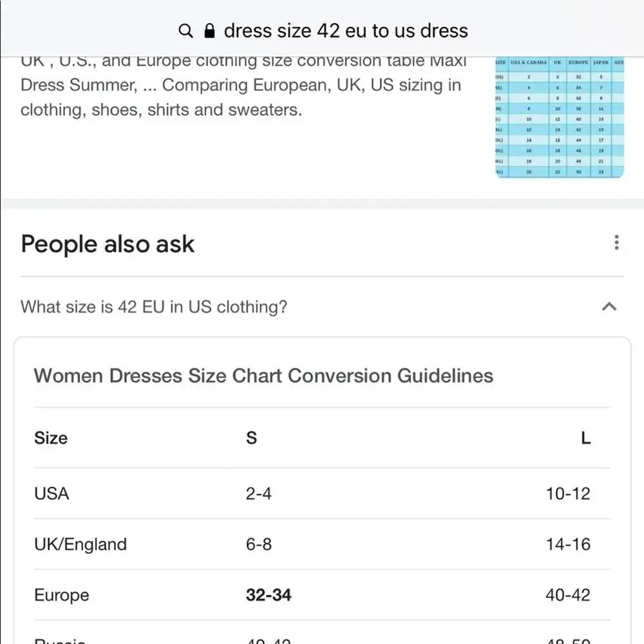Viewport: 644px width, 644px height.
Task: Tap the address bar search text
Action: [346, 31]
